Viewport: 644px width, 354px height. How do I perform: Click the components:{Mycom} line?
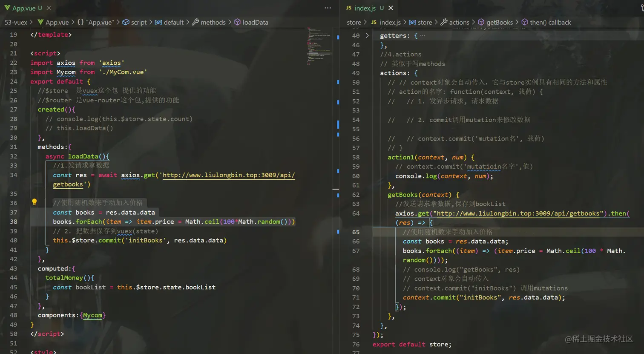(72, 315)
